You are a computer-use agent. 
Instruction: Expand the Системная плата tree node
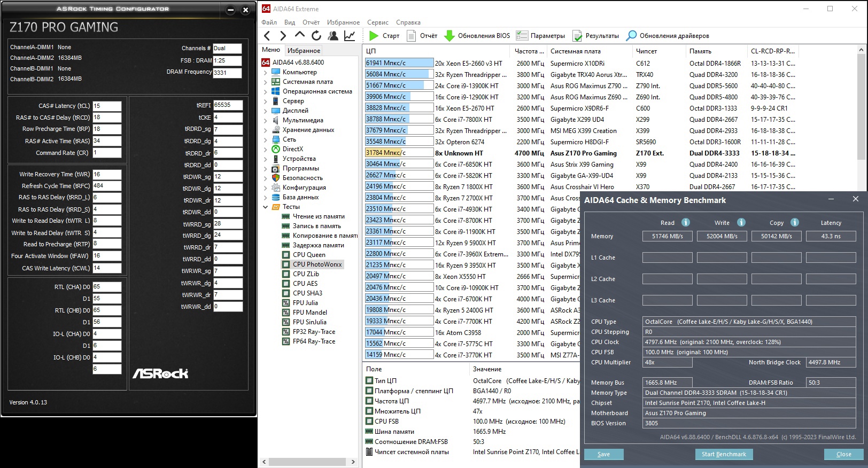coord(266,82)
